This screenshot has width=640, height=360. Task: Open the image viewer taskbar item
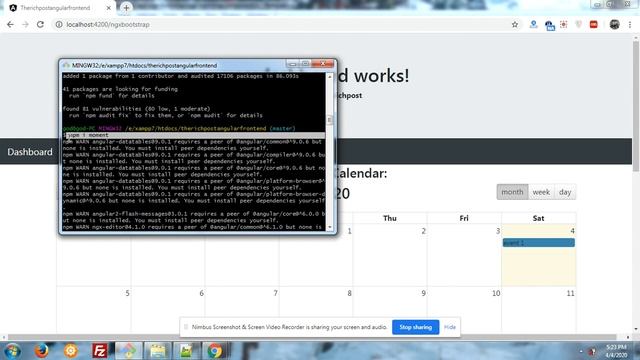coord(186,351)
